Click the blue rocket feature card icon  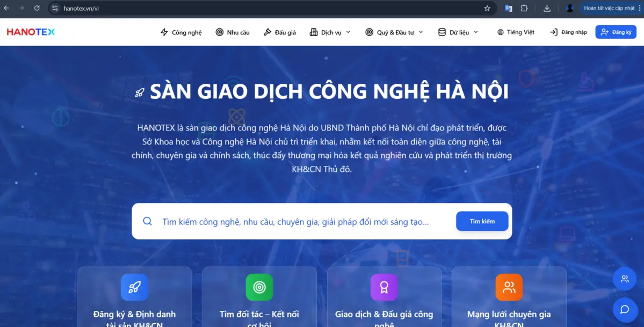[134, 287]
